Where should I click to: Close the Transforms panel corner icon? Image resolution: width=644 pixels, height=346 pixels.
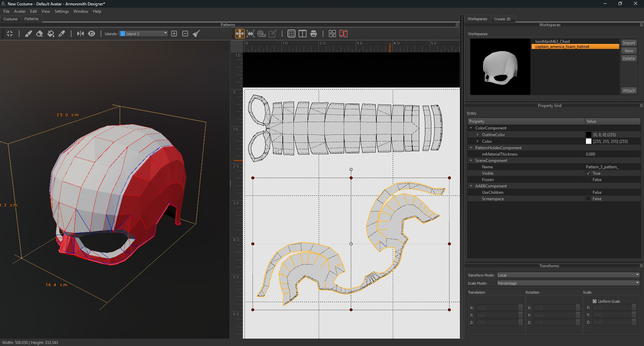click(641, 266)
